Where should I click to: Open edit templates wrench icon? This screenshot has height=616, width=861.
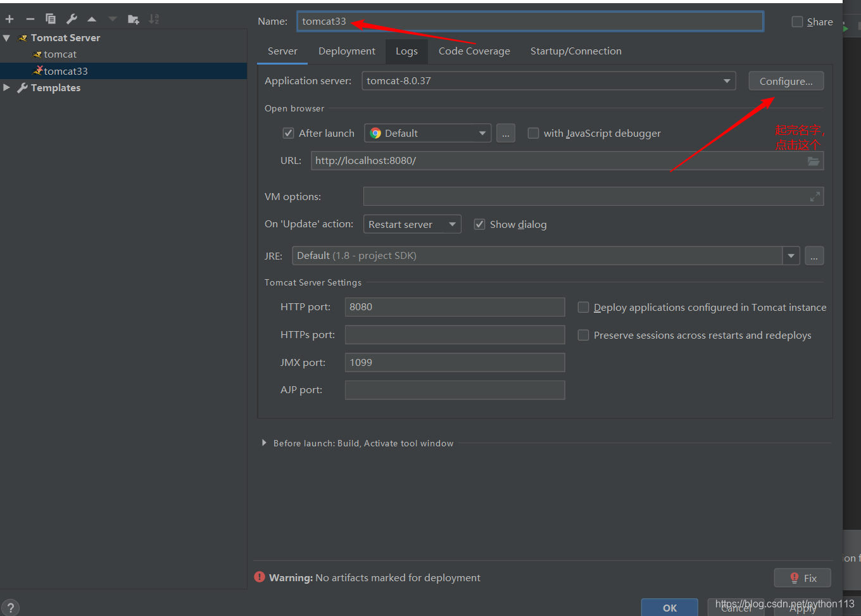[72, 19]
